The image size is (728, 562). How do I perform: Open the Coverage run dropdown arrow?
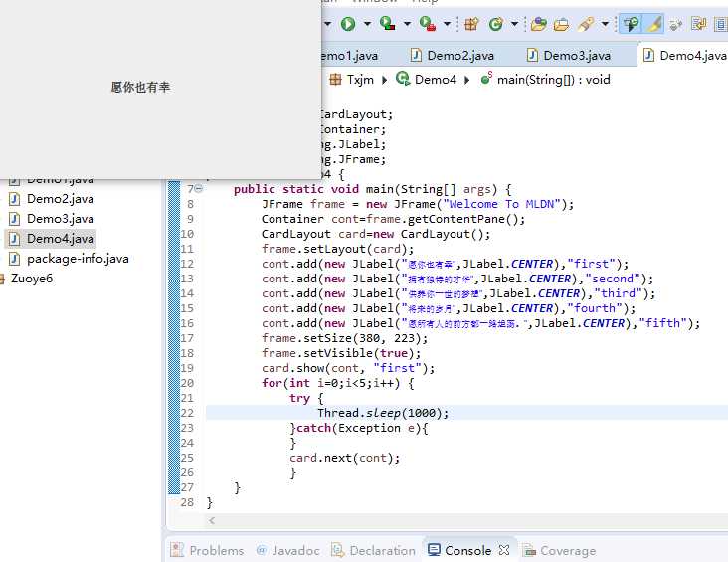tap(407, 23)
